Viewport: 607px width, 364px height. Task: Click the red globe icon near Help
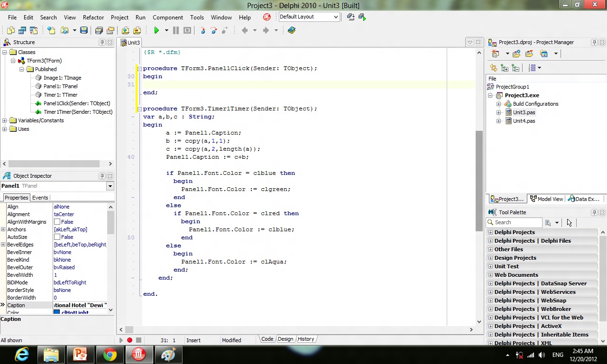(x=267, y=17)
